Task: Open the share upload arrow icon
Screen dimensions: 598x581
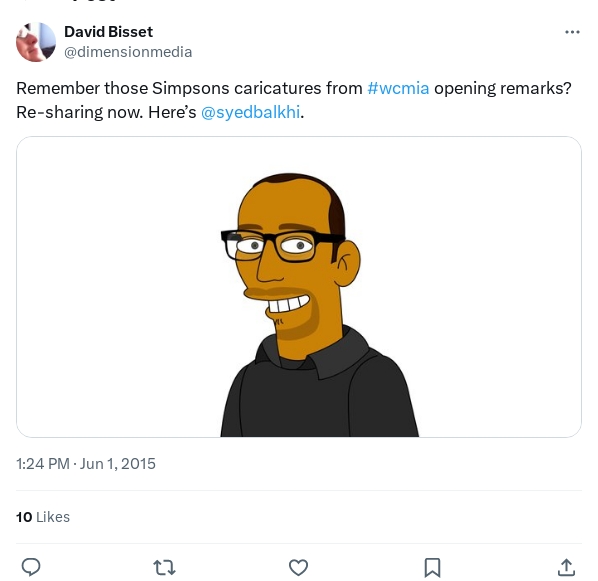Action: pyautogui.click(x=566, y=567)
